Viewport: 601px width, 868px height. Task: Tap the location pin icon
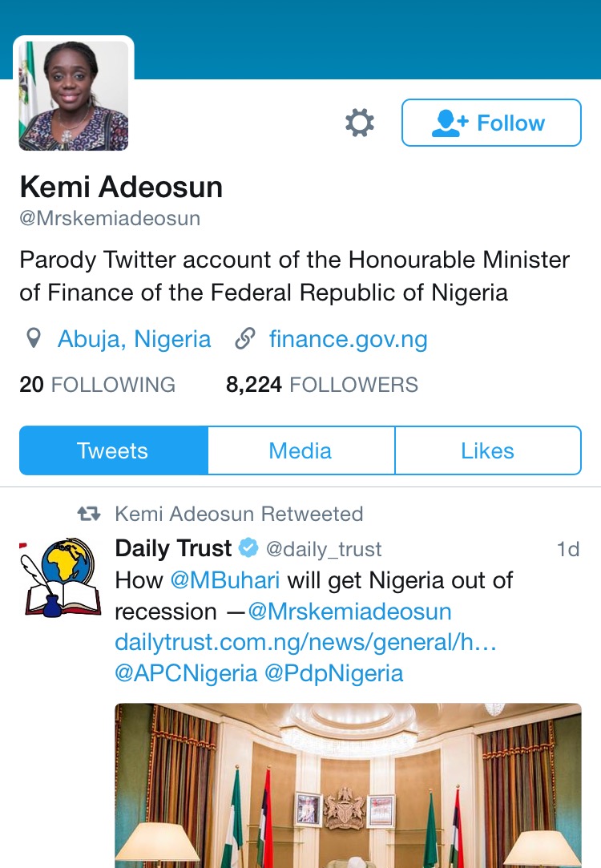coord(34,339)
